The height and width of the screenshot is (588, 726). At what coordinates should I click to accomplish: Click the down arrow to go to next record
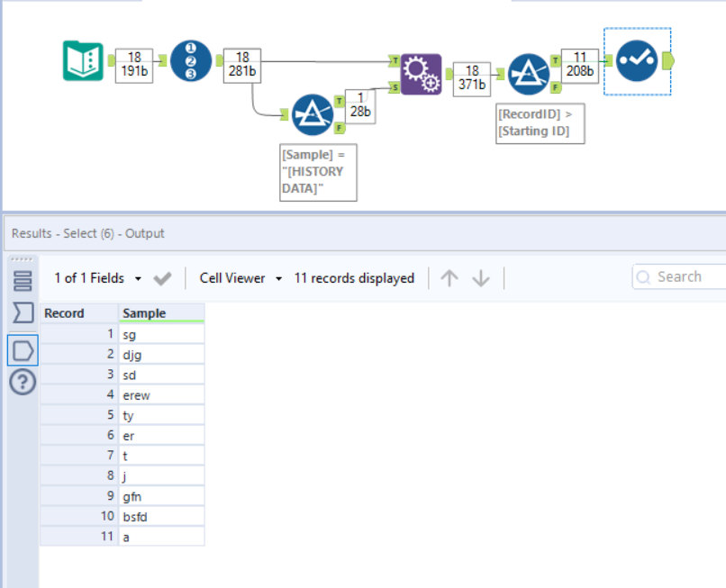(x=479, y=277)
